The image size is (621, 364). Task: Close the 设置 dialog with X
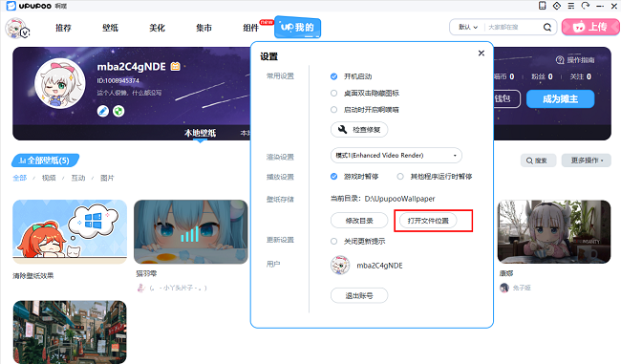pos(482,54)
